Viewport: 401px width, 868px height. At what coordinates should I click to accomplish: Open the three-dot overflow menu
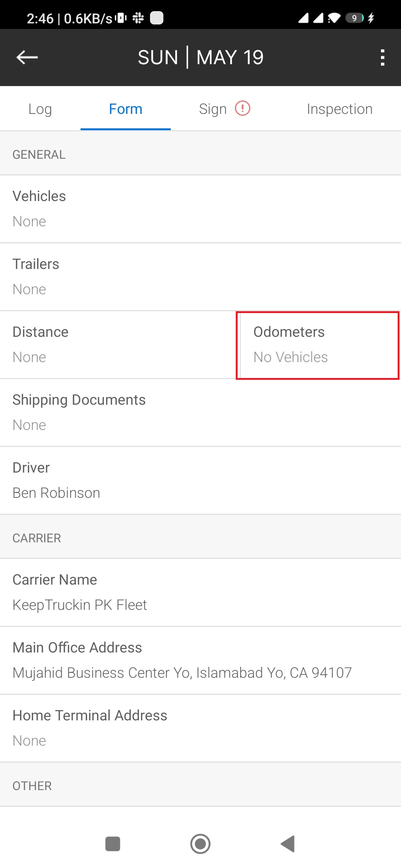click(x=382, y=58)
